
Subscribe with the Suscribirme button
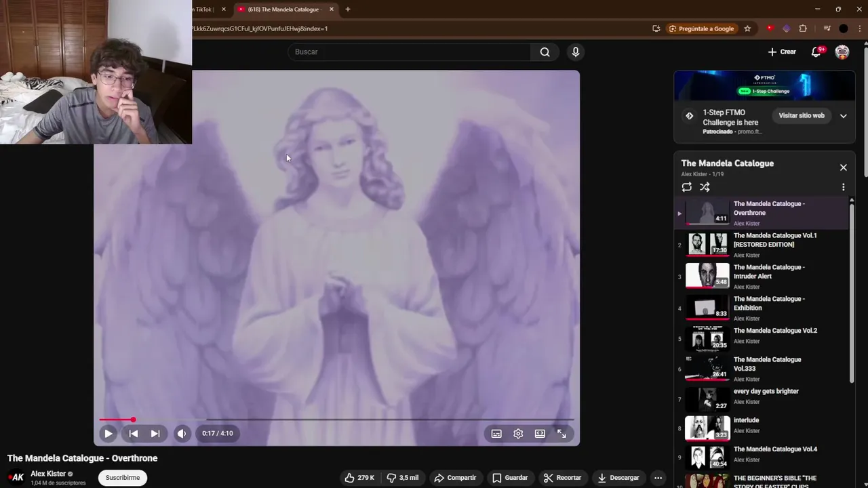click(123, 478)
